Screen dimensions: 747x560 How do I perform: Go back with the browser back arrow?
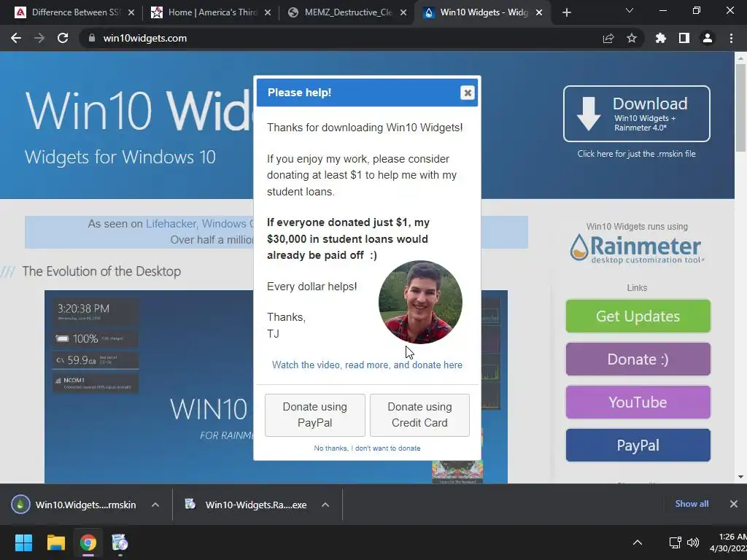click(16, 38)
